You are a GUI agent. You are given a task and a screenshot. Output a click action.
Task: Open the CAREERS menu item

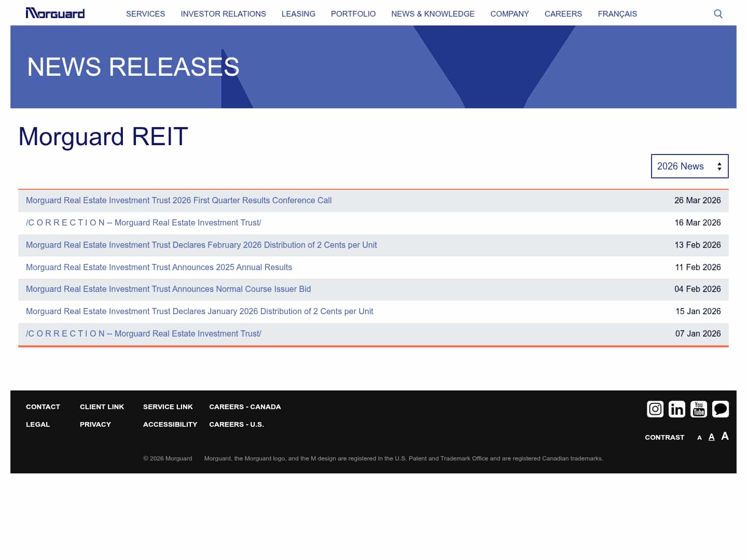click(x=563, y=14)
